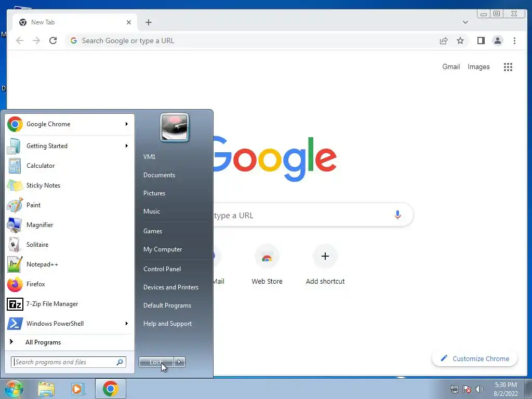Click the Lock button
Image resolution: width=532 pixels, height=399 pixels.
tap(156, 362)
